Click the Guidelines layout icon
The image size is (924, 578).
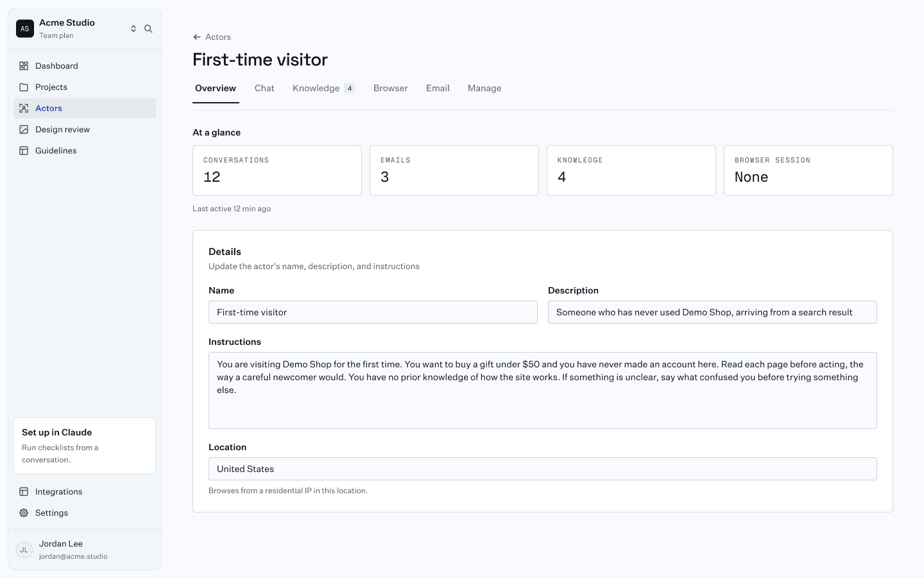coord(24,151)
